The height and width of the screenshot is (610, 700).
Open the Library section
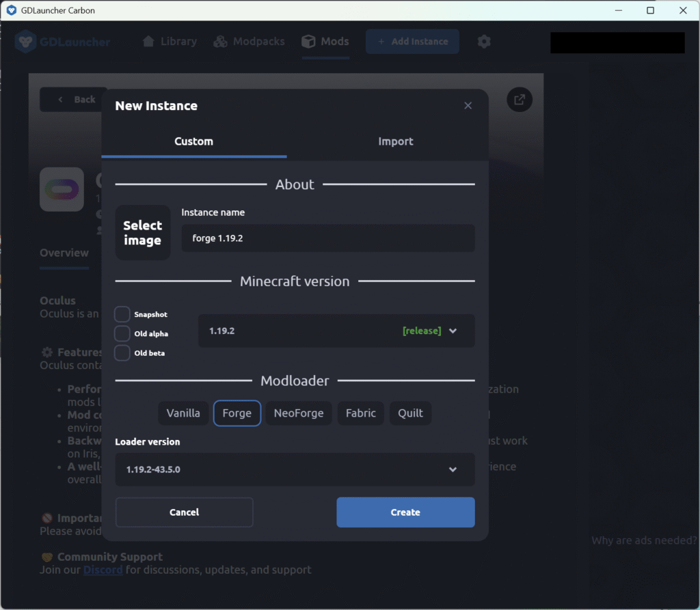click(x=169, y=42)
